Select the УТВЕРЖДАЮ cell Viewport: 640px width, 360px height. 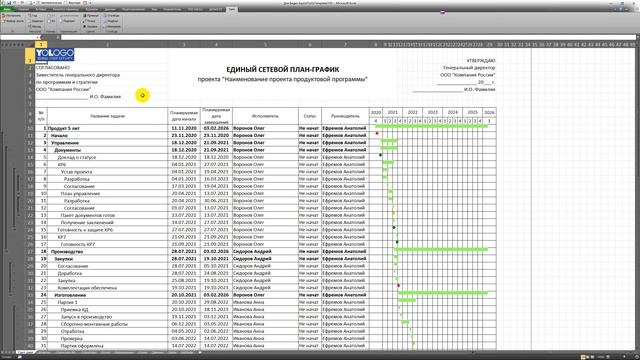480,60
